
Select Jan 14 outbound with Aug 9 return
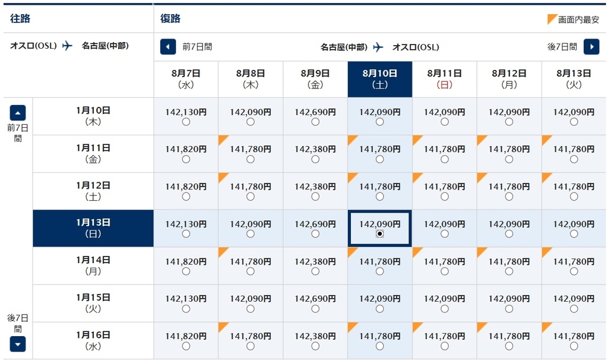coord(315,271)
